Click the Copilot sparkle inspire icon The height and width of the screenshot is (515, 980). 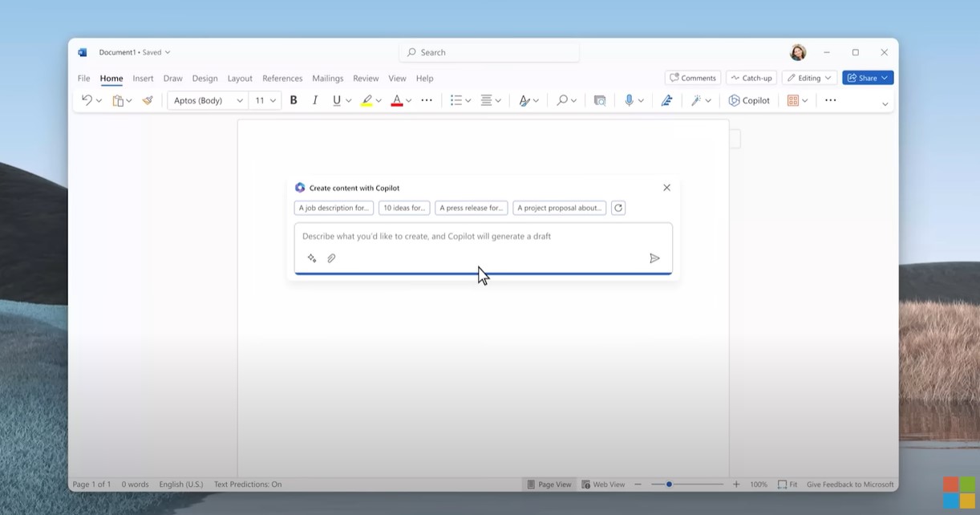tap(312, 258)
